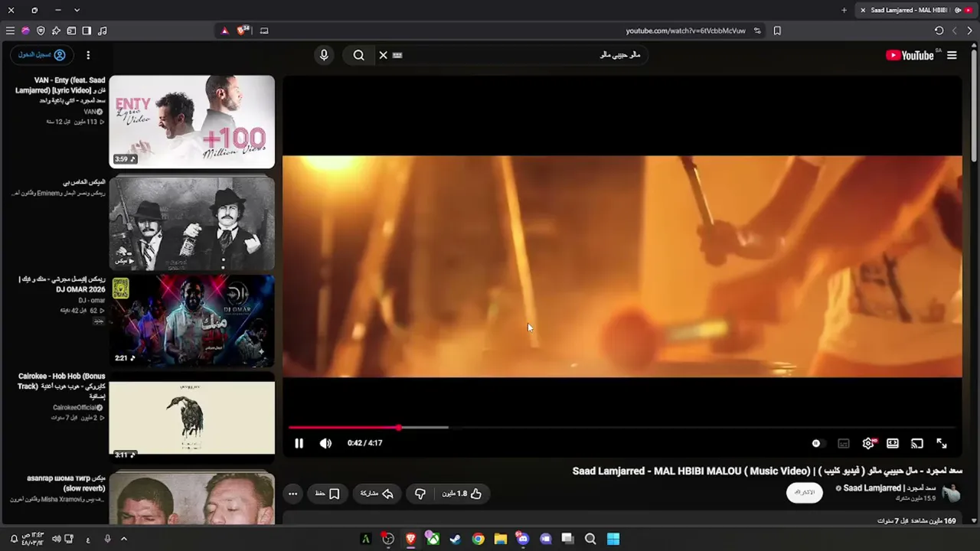Open the media playback control icon
This screenshot has height=551, width=980.
pyautogui.click(x=103, y=31)
